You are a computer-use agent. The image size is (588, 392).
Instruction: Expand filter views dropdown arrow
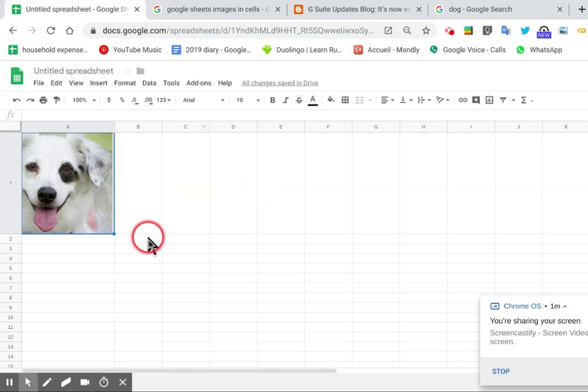[x=513, y=100]
